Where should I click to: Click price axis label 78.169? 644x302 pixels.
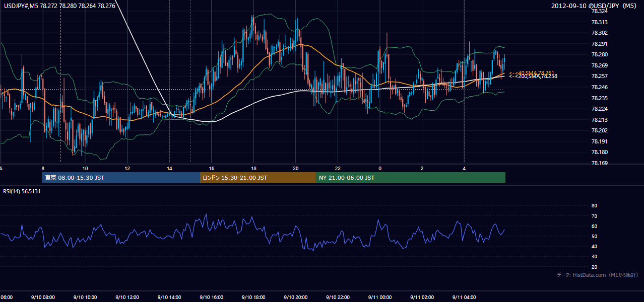(599, 163)
